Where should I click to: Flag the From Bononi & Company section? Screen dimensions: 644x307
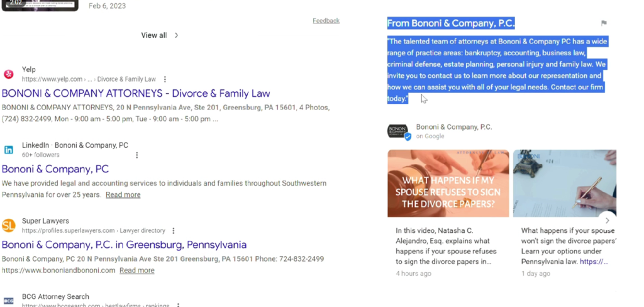click(604, 23)
